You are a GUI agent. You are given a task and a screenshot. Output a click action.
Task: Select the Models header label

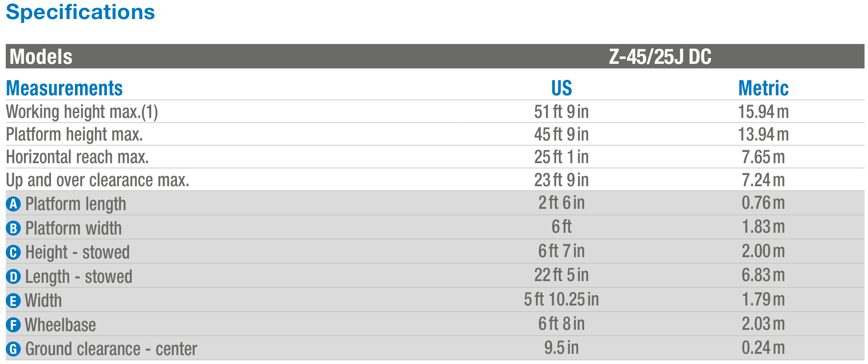tap(41, 57)
